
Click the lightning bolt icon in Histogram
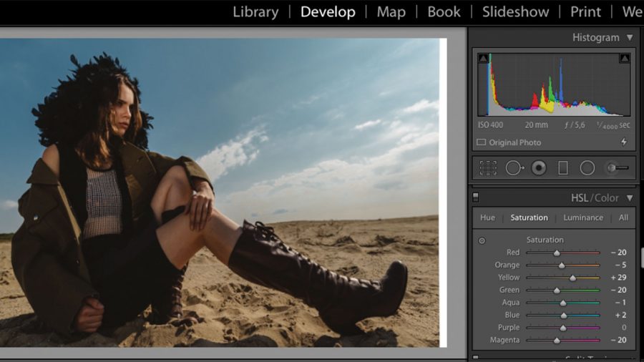pyautogui.click(x=623, y=142)
